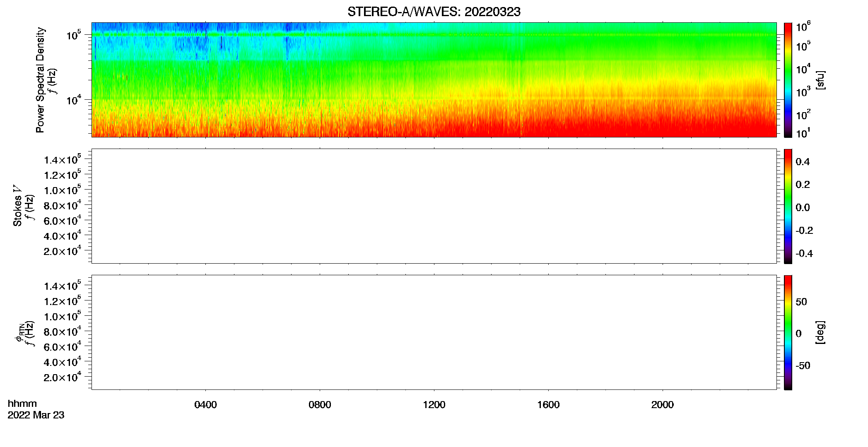Click the [deg] colorbar unit label
Screen dimensions: 868x447
click(820, 332)
